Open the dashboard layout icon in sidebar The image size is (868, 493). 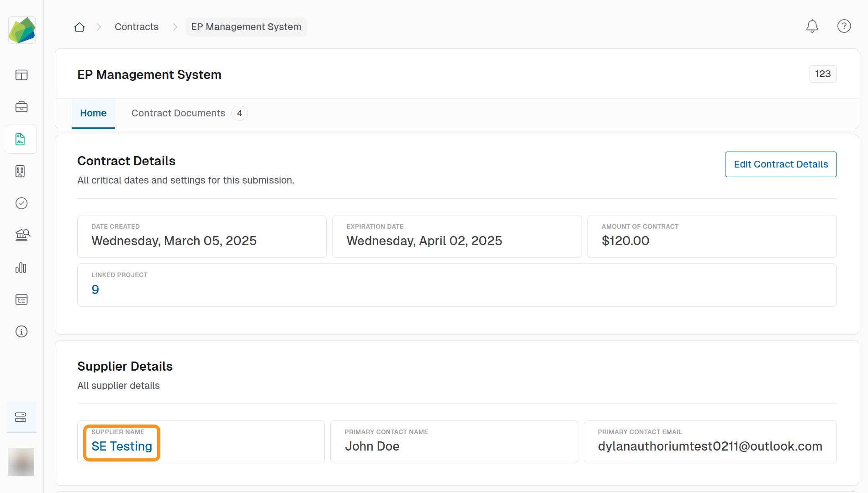point(21,75)
